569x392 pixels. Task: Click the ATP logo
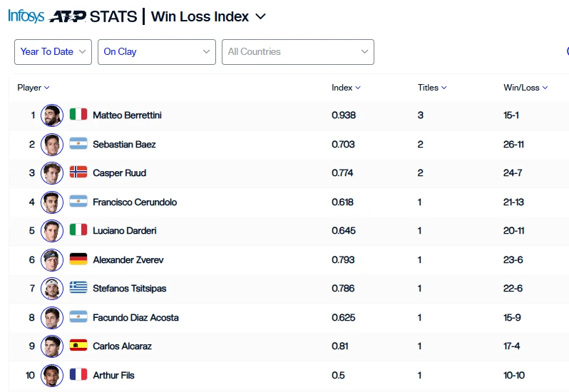tap(68, 16)
